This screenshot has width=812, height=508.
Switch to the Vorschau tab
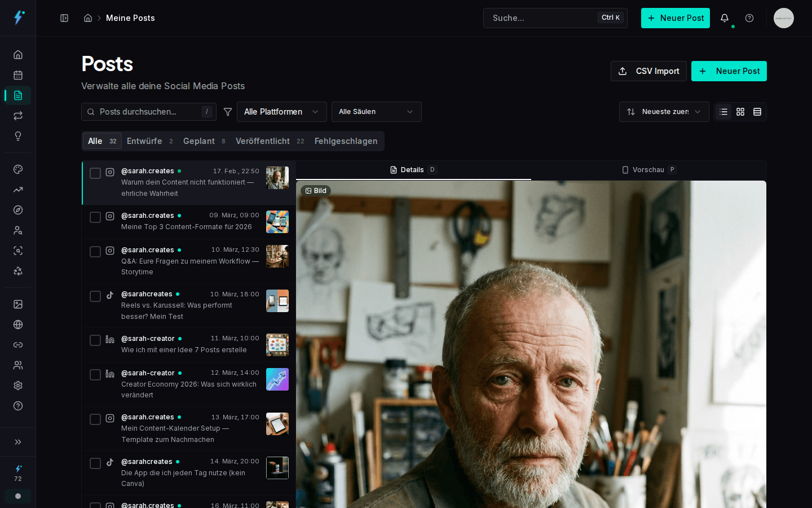(648, 170)
